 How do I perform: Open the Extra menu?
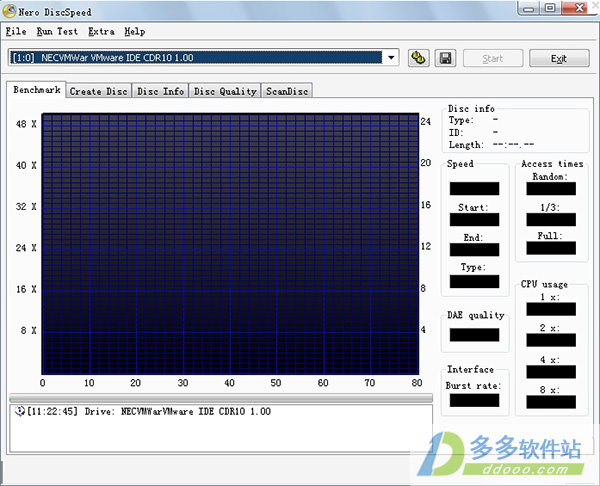(101, 31)
